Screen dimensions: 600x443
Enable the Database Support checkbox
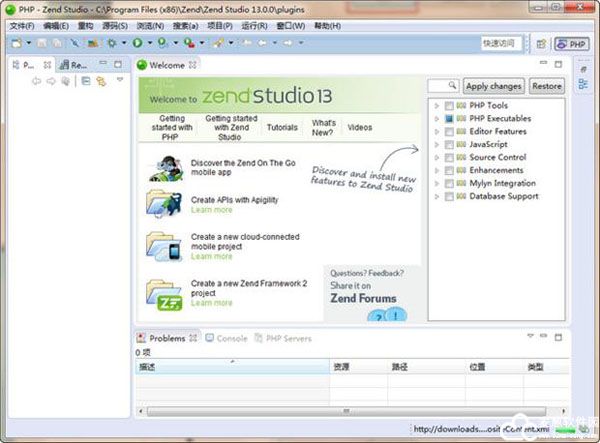pyautogui.click(x=449, y=196)
